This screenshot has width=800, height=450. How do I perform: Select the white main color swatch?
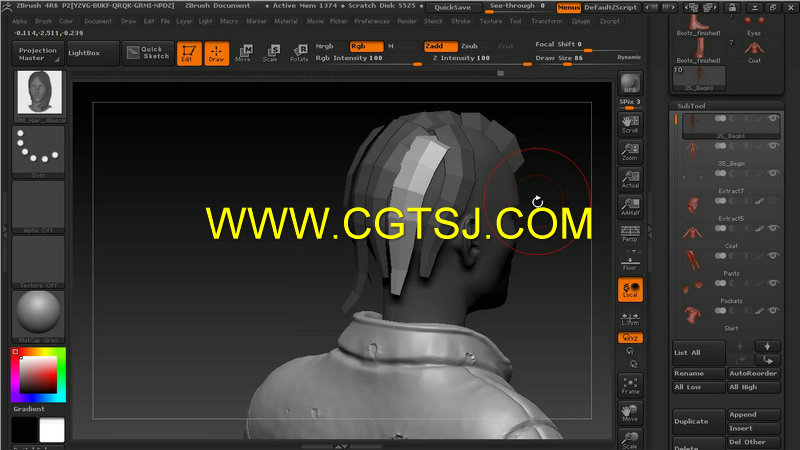52,430
